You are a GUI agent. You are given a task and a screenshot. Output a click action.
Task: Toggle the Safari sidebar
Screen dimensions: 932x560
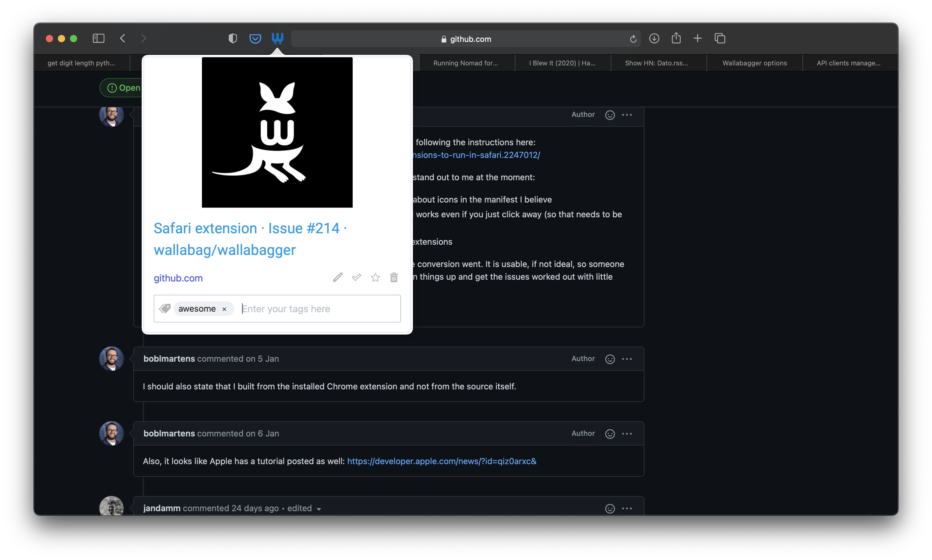pyautogui.click(x=99, y=39)
